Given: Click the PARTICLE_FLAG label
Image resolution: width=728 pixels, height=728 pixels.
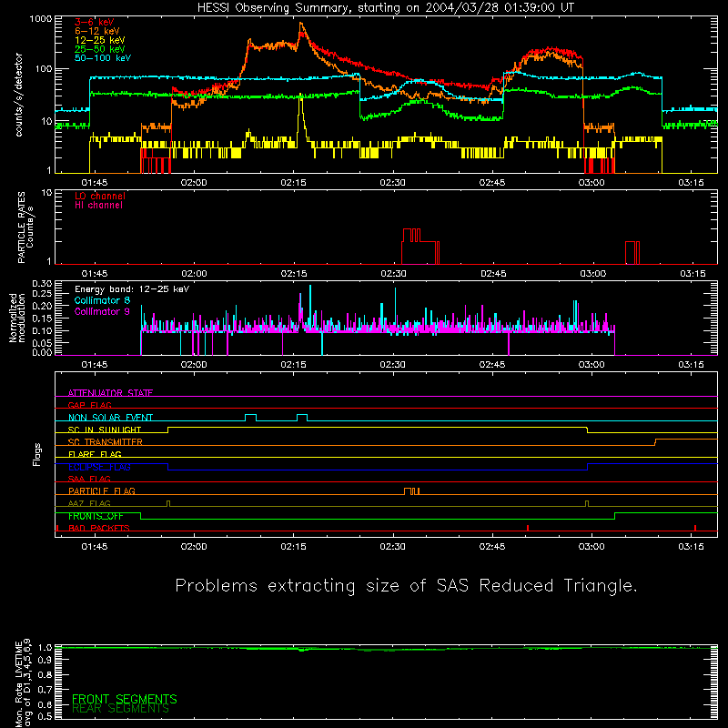Looking at the screenshot, I should click(x=102, y=490).
